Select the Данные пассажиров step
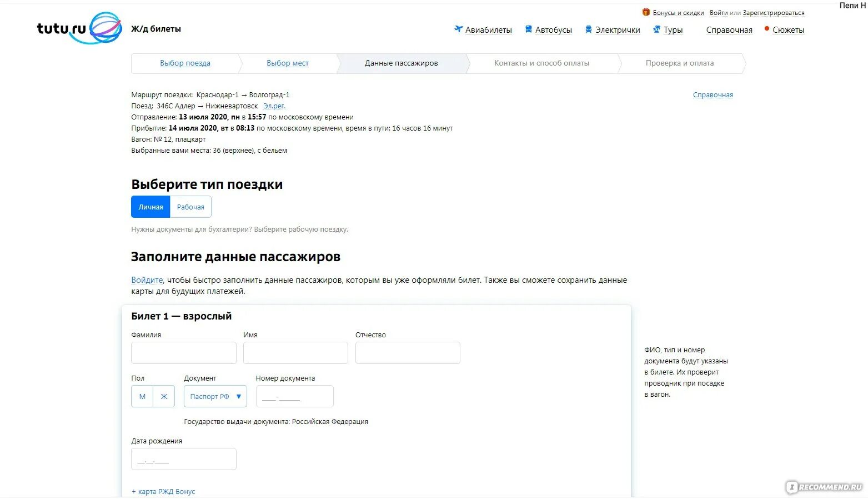 tap(401, 63)
